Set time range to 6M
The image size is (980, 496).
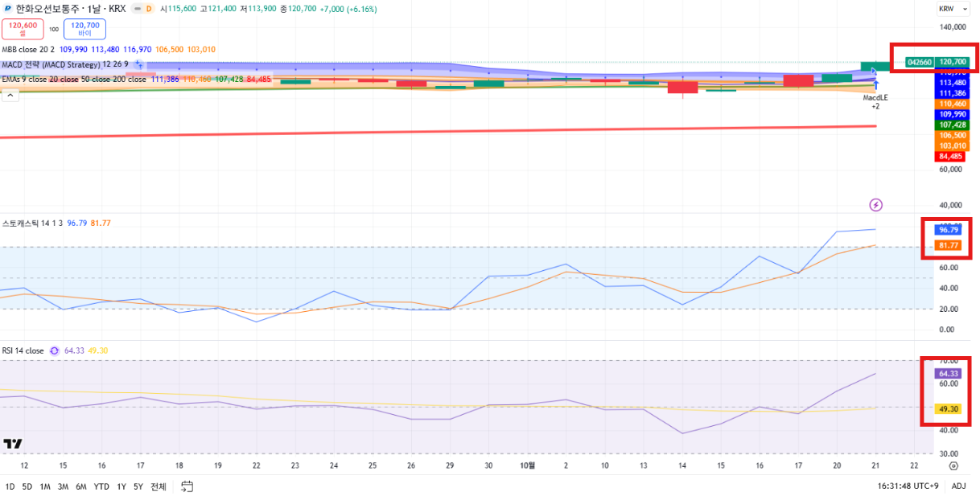click(81, 486)
